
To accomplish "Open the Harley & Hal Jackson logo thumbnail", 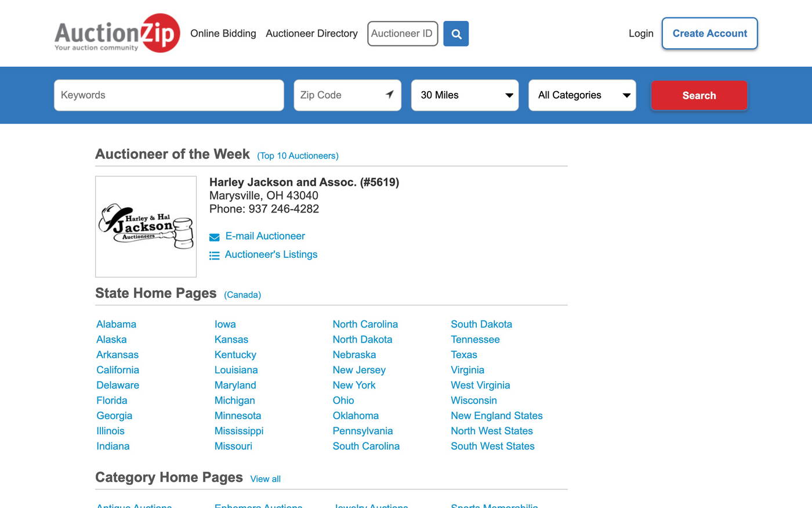I will point(146,226).
